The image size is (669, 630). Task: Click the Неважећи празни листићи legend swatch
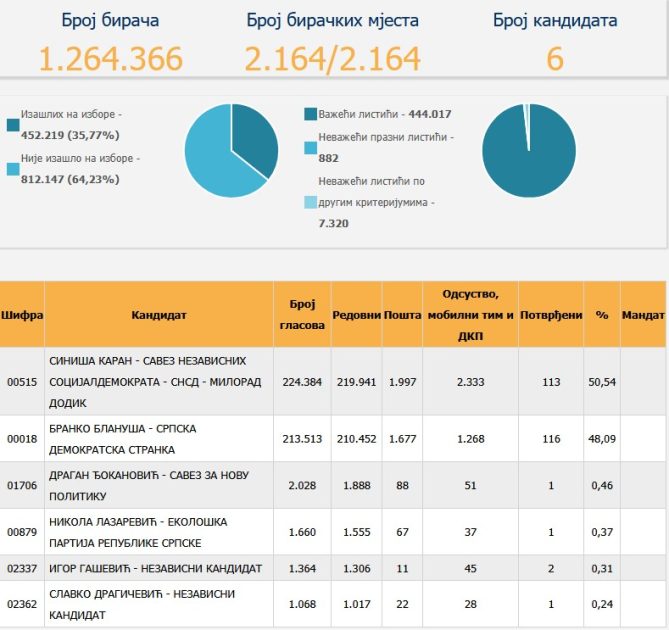[x=311, y=147]
